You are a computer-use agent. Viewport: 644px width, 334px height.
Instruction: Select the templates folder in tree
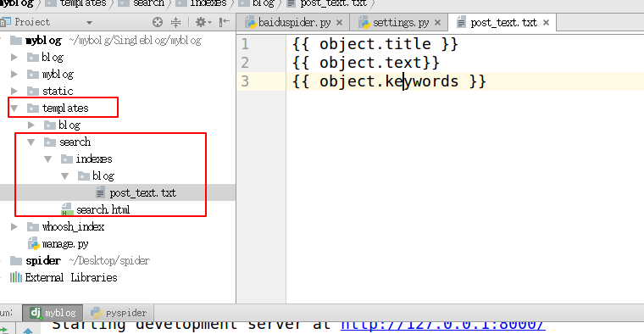click(x=65, y=108)
